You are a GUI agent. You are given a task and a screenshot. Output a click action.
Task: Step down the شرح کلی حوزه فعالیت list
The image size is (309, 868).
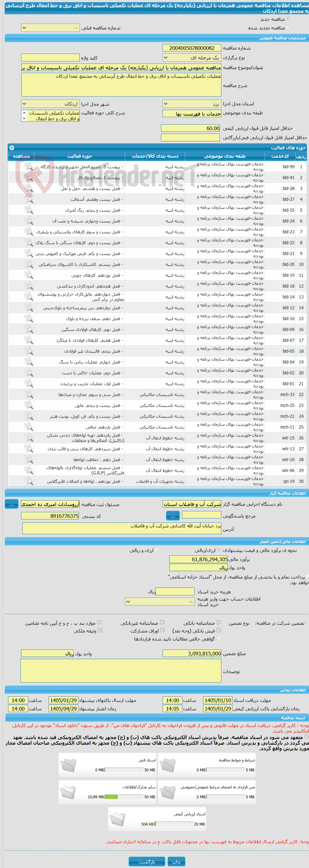coord(24,119)
